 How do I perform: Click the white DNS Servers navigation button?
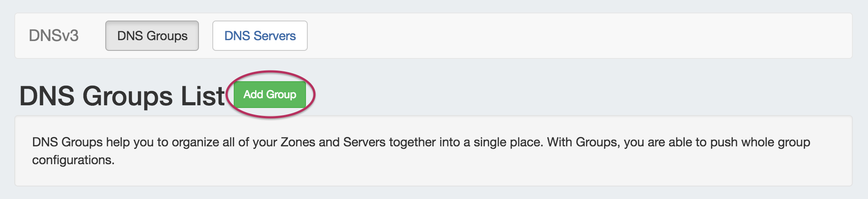click(x=260, y=36)
